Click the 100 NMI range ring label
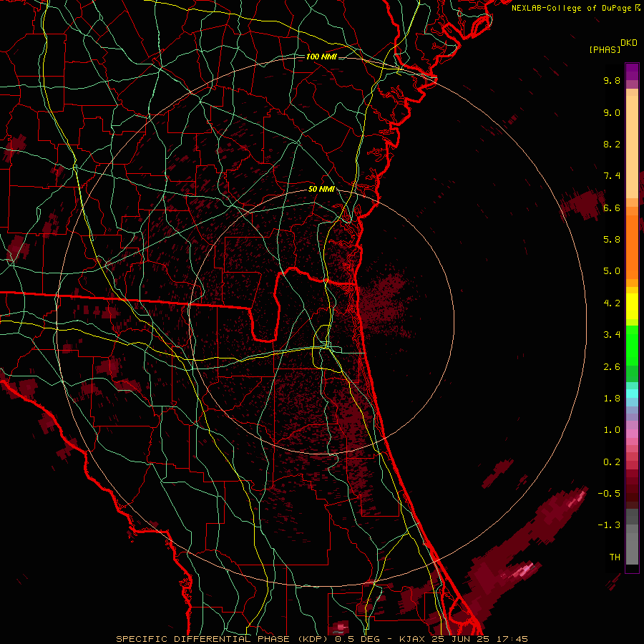The height and width of the screenshot is (644, 644). [x=321, y=57]
